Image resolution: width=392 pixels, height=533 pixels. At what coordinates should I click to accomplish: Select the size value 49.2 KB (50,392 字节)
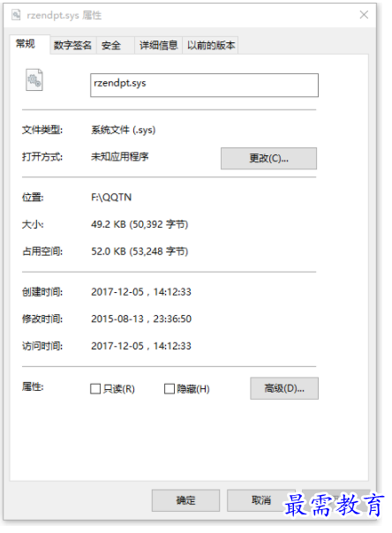point(139,224)
